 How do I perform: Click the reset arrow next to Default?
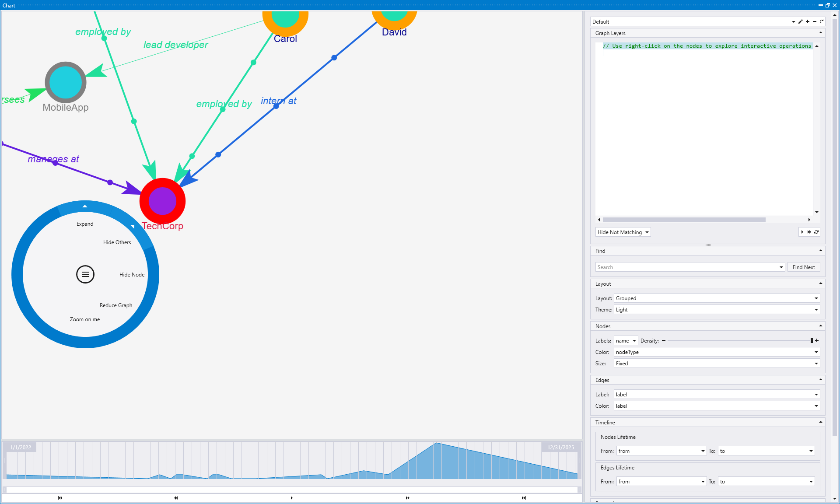click(822, 21)
